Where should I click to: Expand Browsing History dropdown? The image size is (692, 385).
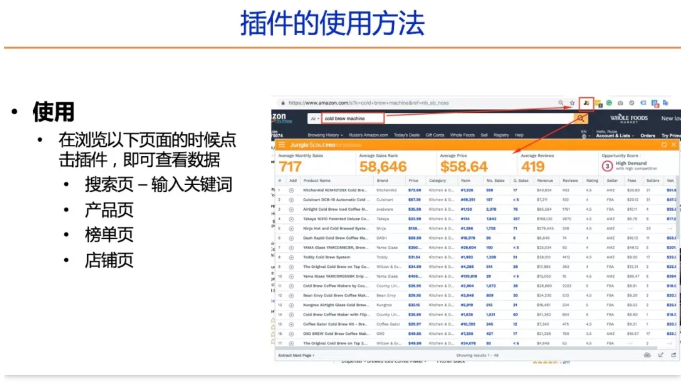tap(325, 135)
